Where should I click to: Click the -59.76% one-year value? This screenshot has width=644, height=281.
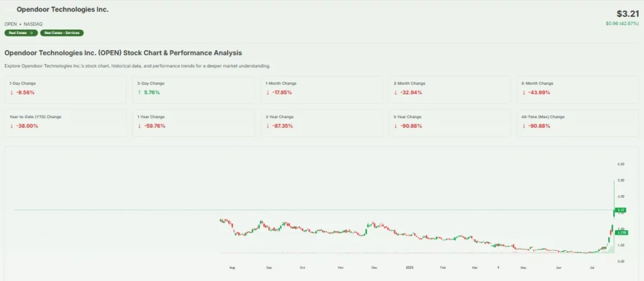click(x=154, y=126)
